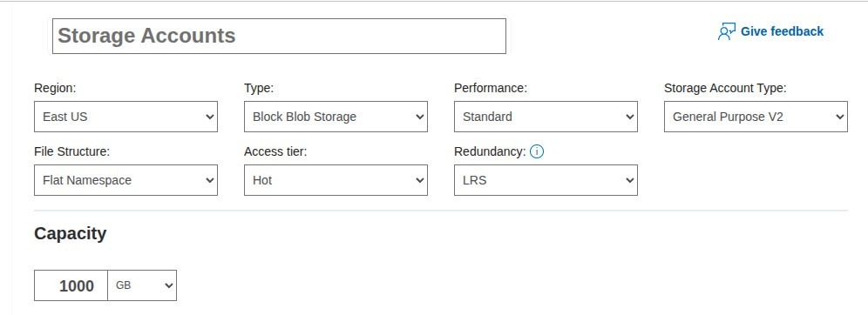Open the Performance dropdown set to Standard
Image resolution: width=868 pixels, height=315 pixels.
pos(546,117)
